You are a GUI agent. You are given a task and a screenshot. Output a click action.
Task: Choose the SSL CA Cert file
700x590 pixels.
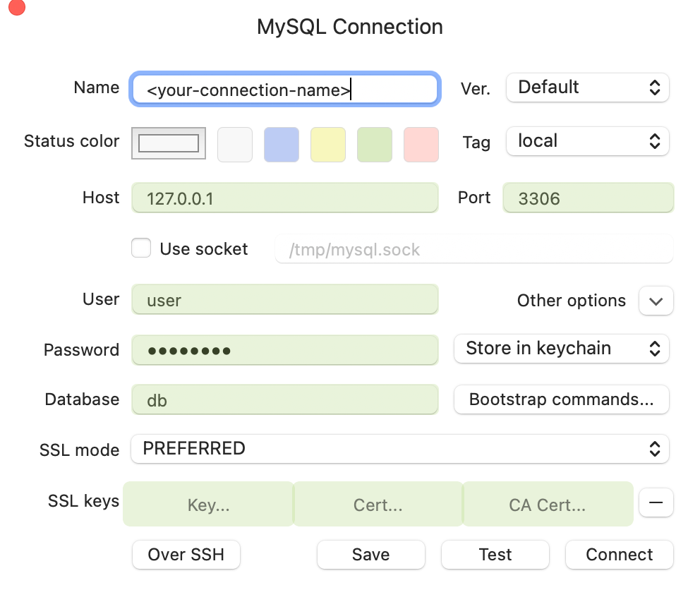548,505
